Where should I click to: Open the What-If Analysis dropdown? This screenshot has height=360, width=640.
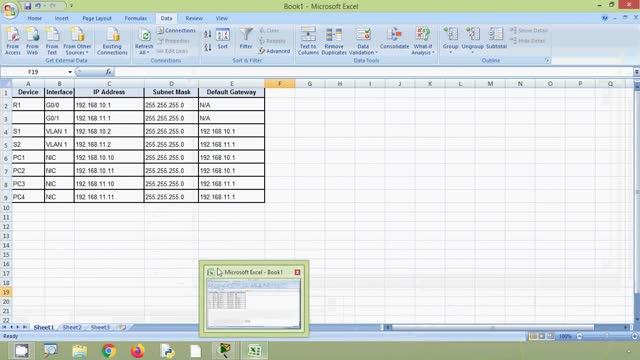coord(422,41)
